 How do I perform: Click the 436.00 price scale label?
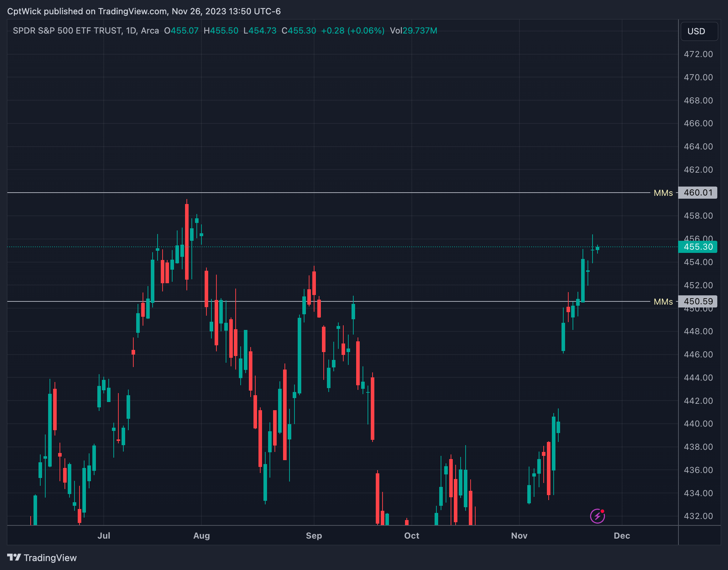(x=698, y=470)
